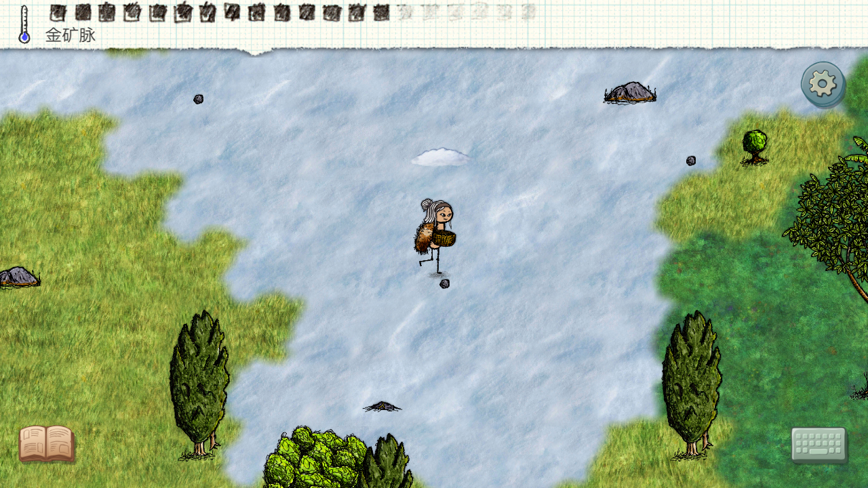868x488 pixels.
Task: Click the small stone in the upper-left snow
Action: tap(199, 99)
